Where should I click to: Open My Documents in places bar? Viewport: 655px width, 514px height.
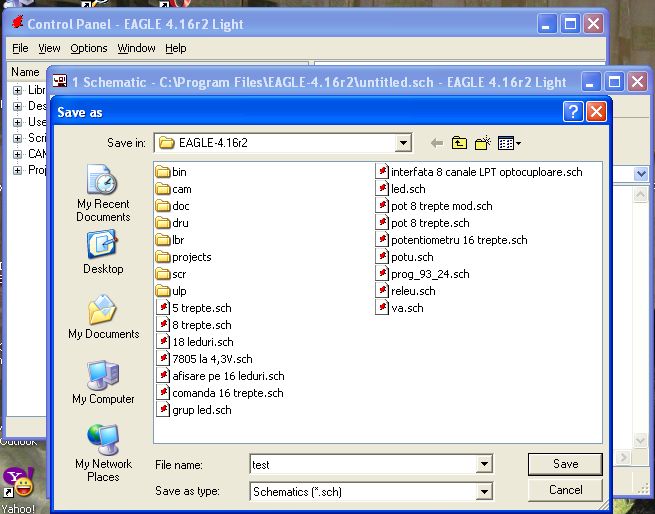104,317
